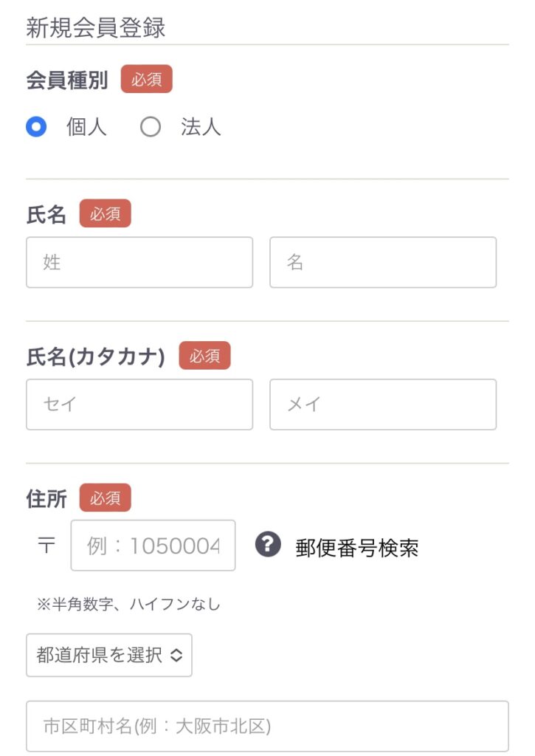Screen dimensions: 535x756
Task: Click the 法人 label text
Action: click(x=201, y=127)
